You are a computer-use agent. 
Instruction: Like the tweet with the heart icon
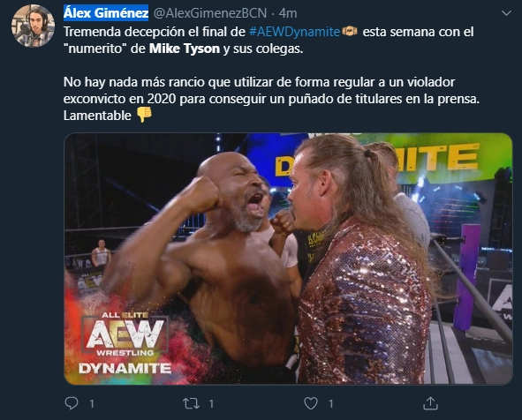(x=311, y=403)
